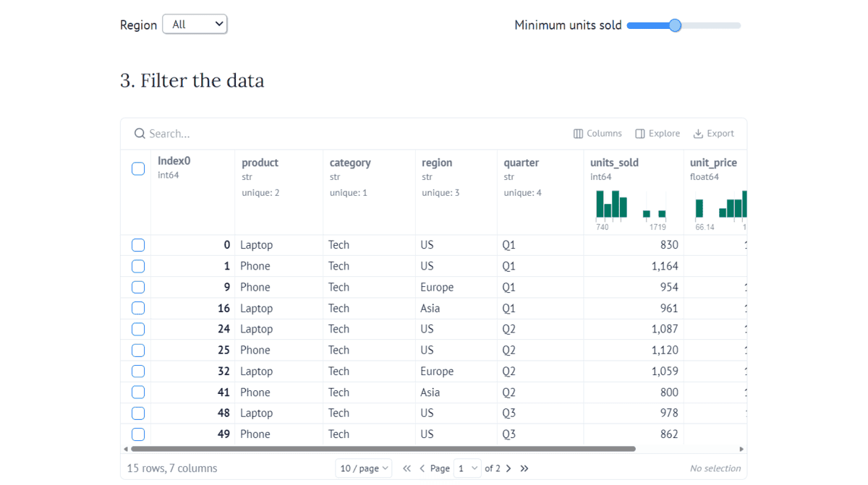The width and height of the screenshot is (868, 485).
Task: Click the '3. Filter the data' heading
Action: [x=192, y=80]
